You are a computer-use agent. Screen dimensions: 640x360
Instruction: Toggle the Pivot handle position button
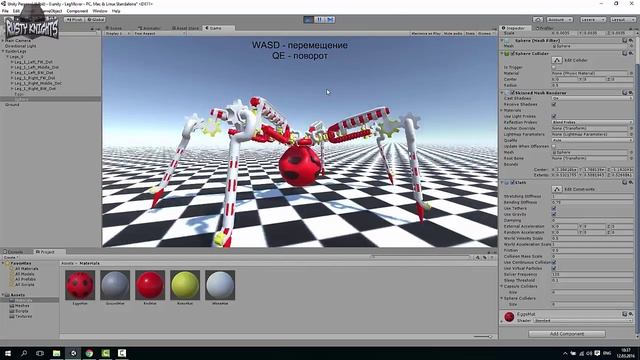click(x=74, y=19)
